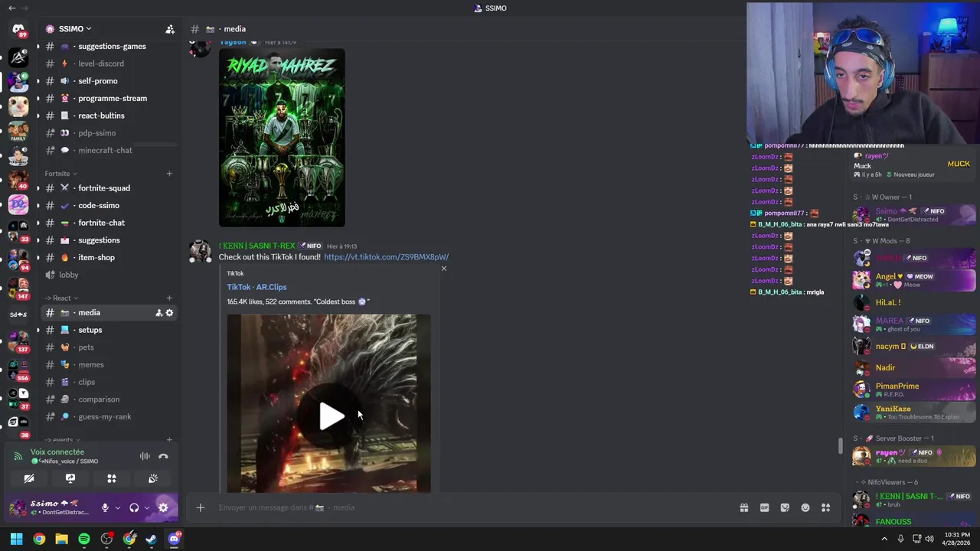980x551 pixels.
Task: Click the message author KENN | 5ASNI T-REX
Action: tap(256, 246)
